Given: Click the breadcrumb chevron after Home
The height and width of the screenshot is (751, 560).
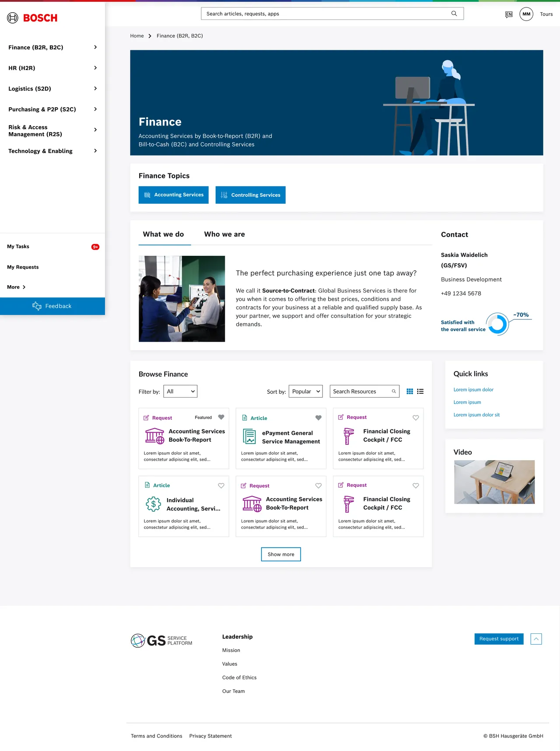Looking at the screenshot, I should (150, 36).
